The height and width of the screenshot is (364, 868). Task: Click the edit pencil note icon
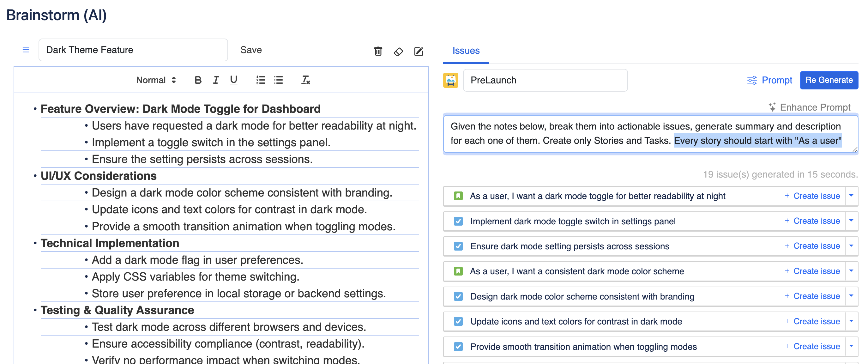(419, 51)
